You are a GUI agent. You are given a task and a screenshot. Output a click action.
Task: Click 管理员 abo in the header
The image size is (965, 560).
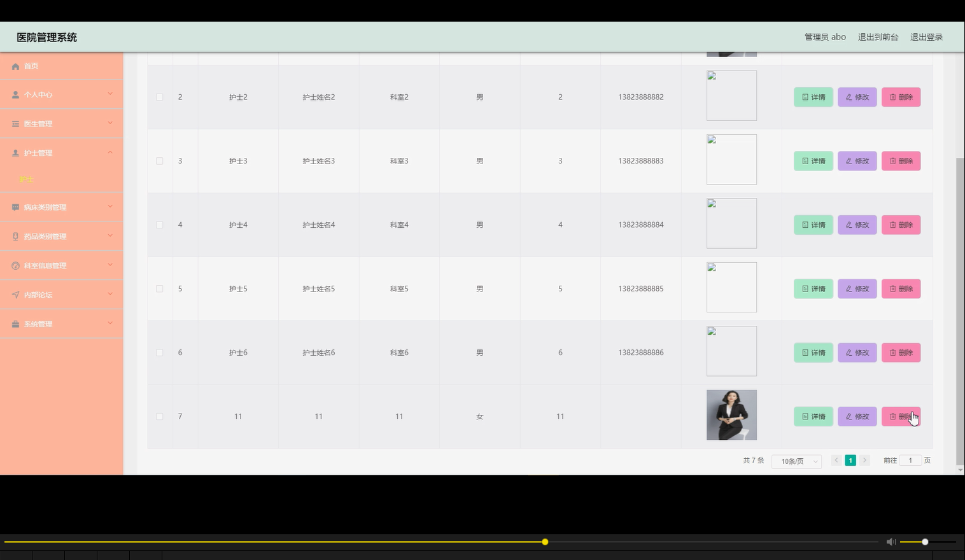825,37
